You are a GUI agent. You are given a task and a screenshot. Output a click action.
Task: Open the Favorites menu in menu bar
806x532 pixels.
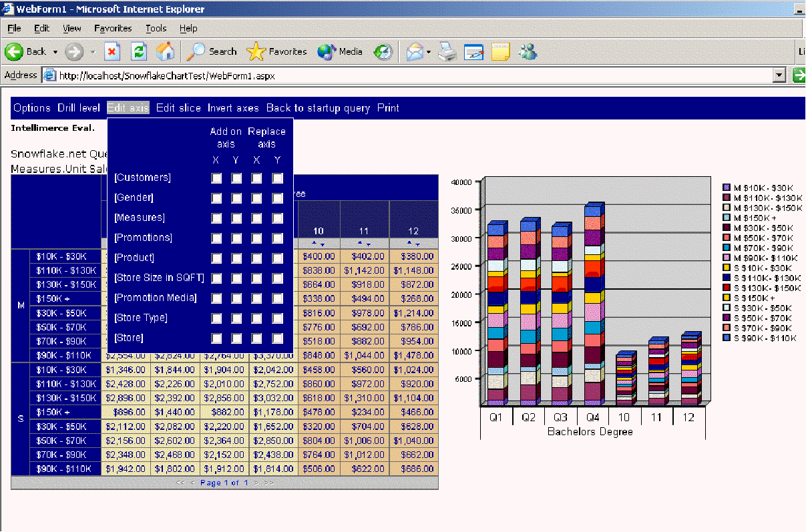[113, 28]
